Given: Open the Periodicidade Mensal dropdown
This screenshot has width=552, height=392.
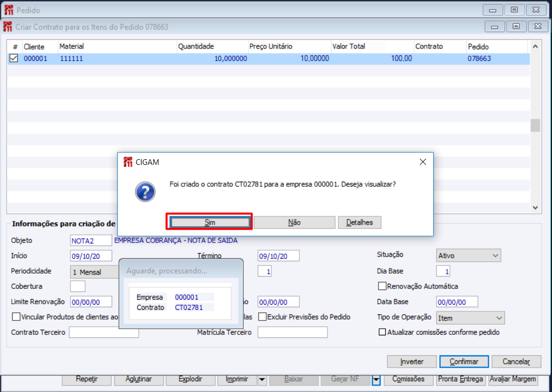Looking at the screenshot, I should click(x=95, y=272).
